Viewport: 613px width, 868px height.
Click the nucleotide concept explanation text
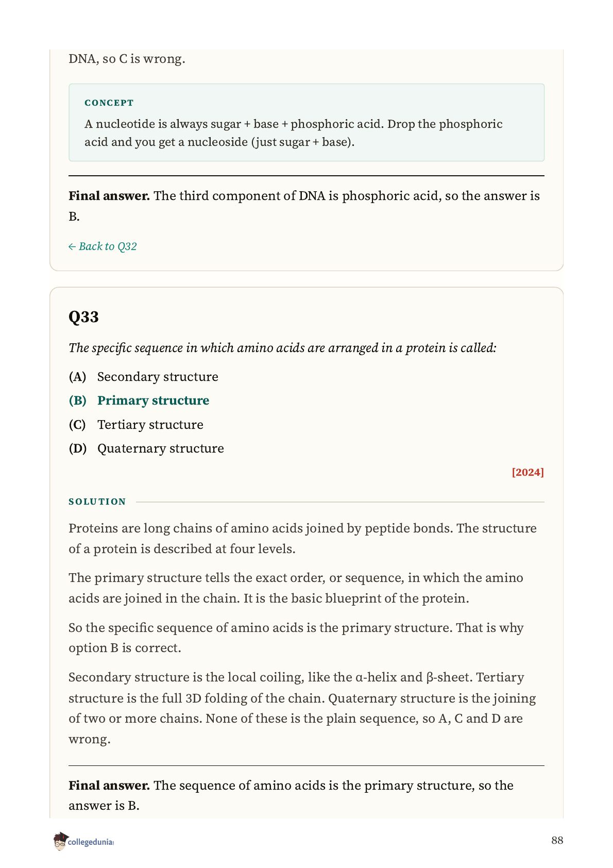coord(294,133)
